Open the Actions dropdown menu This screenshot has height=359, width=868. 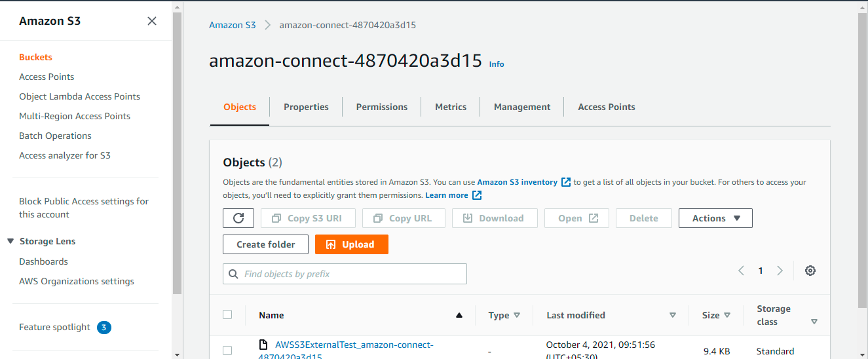coord(715,218)
